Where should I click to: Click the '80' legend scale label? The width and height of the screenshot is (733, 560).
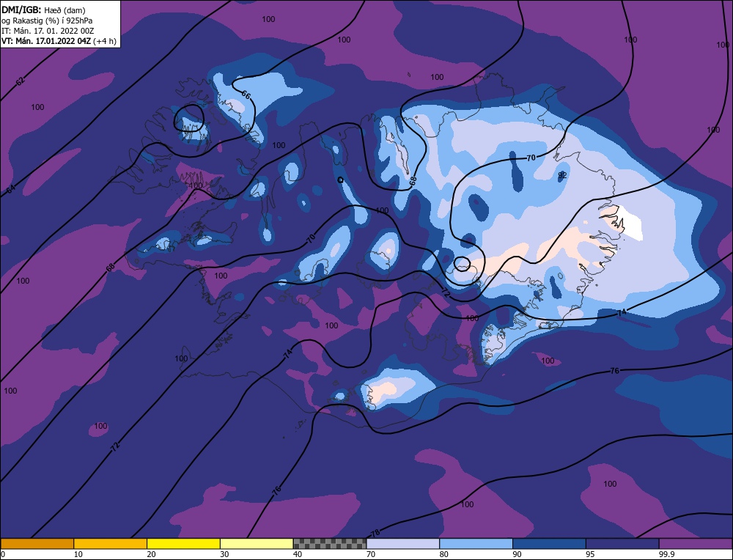pyautogui.click(x=443, y=554)
